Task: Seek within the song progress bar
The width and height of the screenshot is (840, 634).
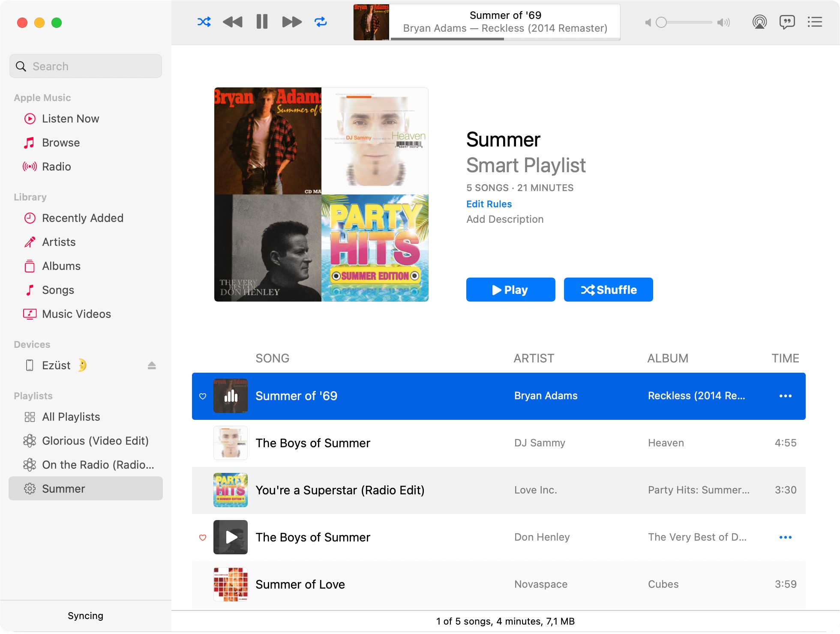Action: coord(505,39)
